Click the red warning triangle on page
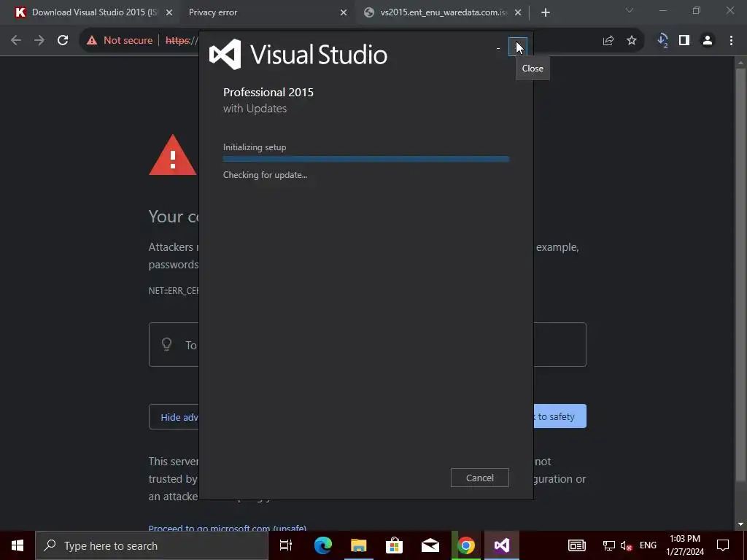Image resolution: width=747 pixels, height=560 pixels. coord(173,155)
